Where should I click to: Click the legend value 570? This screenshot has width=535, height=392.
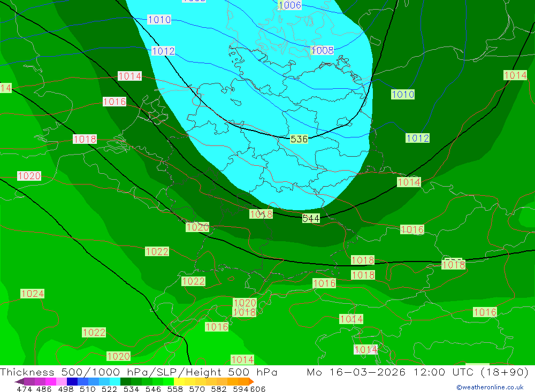pos(197,389)
